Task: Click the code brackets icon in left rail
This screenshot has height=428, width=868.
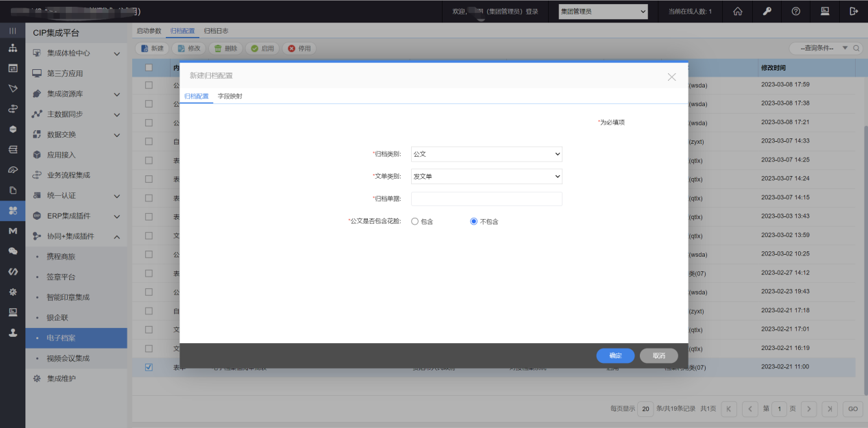Action: (x=12, y=271)
